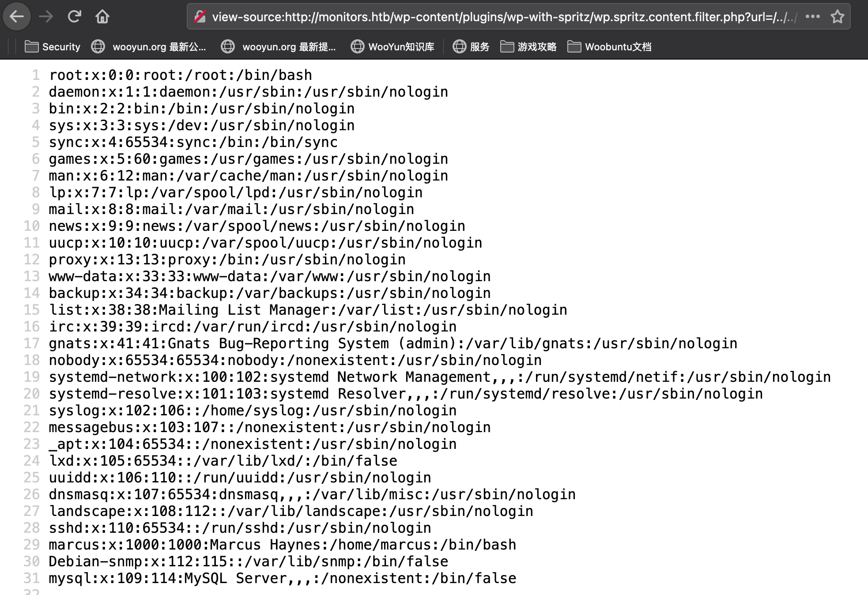Open the browser home page
Image resolution: width=868 pixels, height=595 pixels.
[102, 17]
